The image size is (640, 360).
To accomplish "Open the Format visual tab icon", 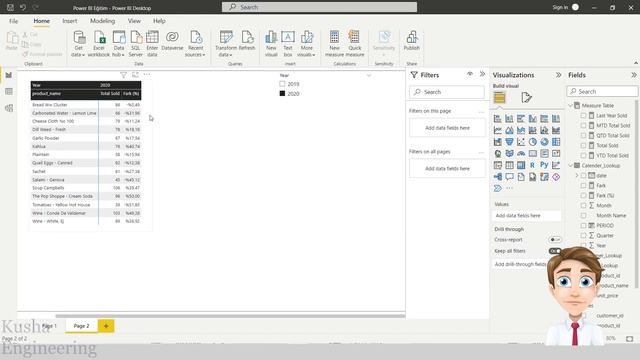I will [526, 98].
